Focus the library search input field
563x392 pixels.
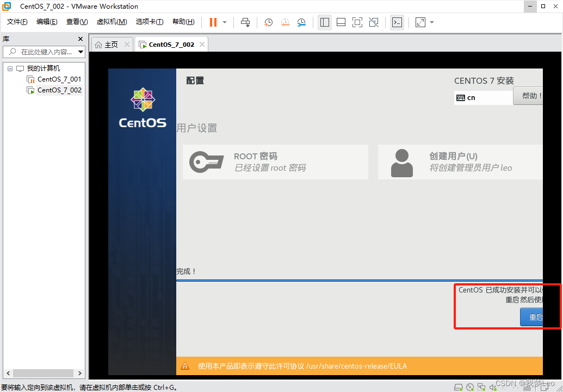40,52
